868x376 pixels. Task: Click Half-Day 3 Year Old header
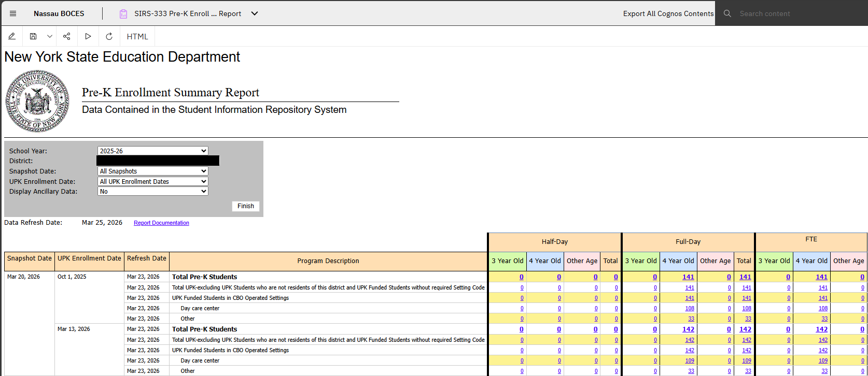(508, 261)
